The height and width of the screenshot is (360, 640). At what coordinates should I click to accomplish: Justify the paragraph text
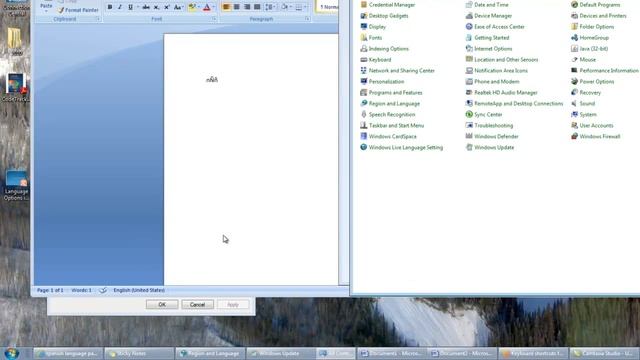coord(257,7)
